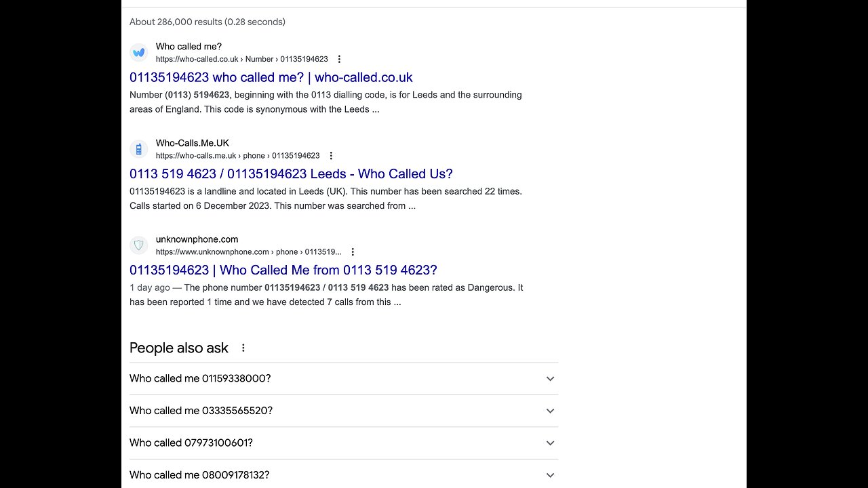Click the Who called me? site favicon
Image resolution: width=868 pixels, height=488 pixels.
138,52
